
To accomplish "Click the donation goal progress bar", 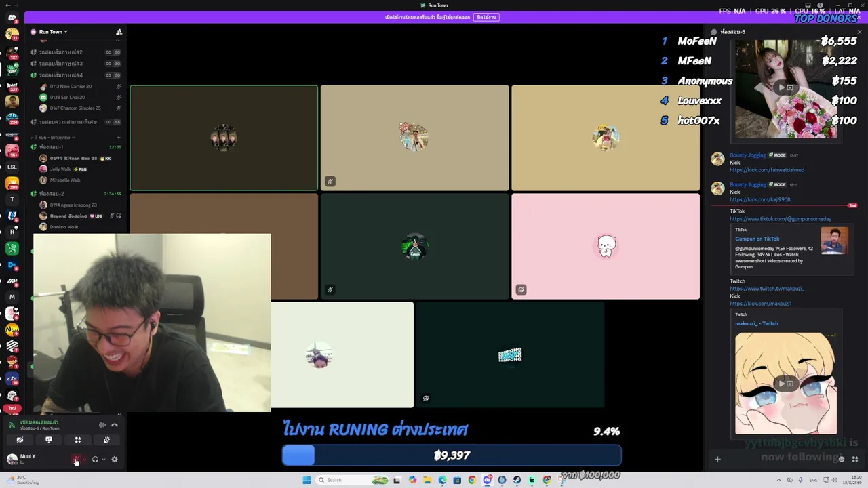I will (x=452, y=455).
